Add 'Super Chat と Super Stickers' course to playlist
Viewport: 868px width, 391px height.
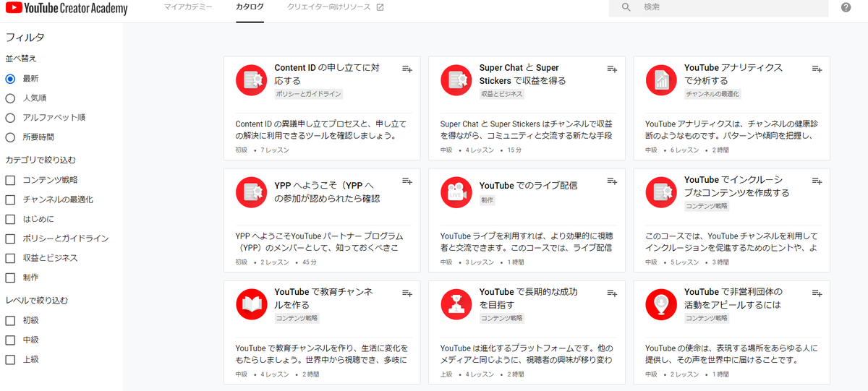point(612,69)
